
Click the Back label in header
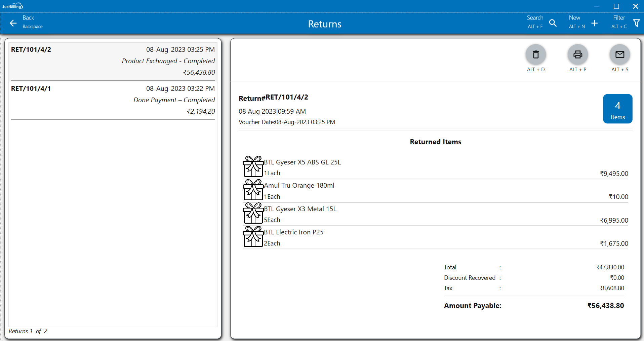[x=29, y=18]
